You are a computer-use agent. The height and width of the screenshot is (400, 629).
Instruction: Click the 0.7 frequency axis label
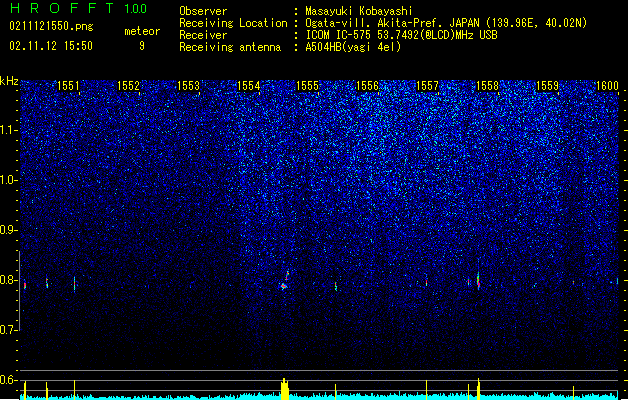click(x=9, y=330)
